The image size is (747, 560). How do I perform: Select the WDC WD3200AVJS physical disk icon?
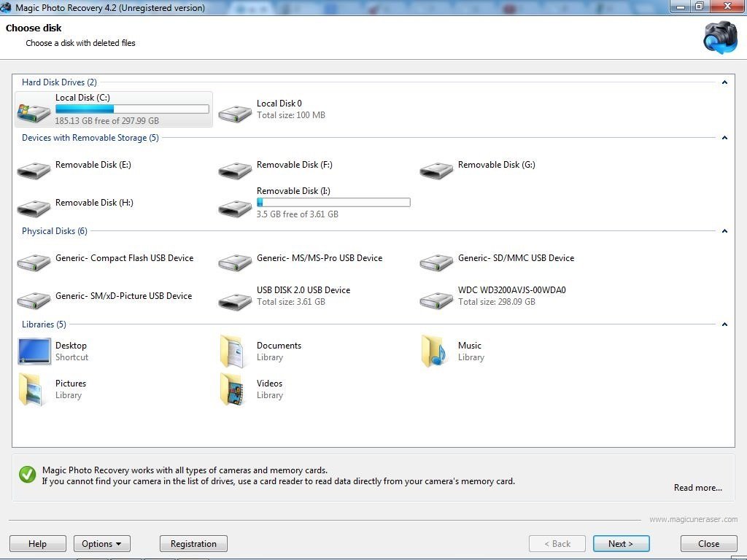436,300
